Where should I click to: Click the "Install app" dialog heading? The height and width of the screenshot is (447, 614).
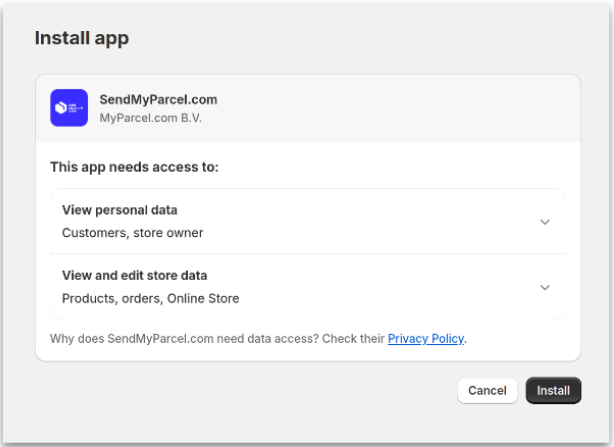[x=82, y=39]
